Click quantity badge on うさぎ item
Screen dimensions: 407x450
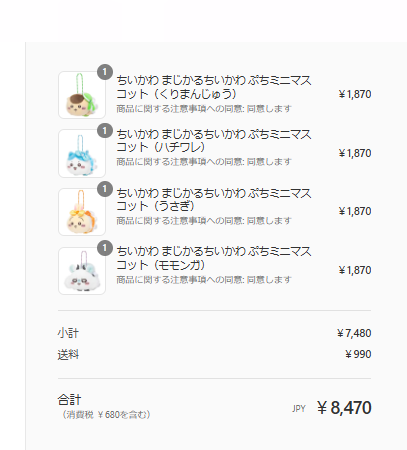coord(105,189)
